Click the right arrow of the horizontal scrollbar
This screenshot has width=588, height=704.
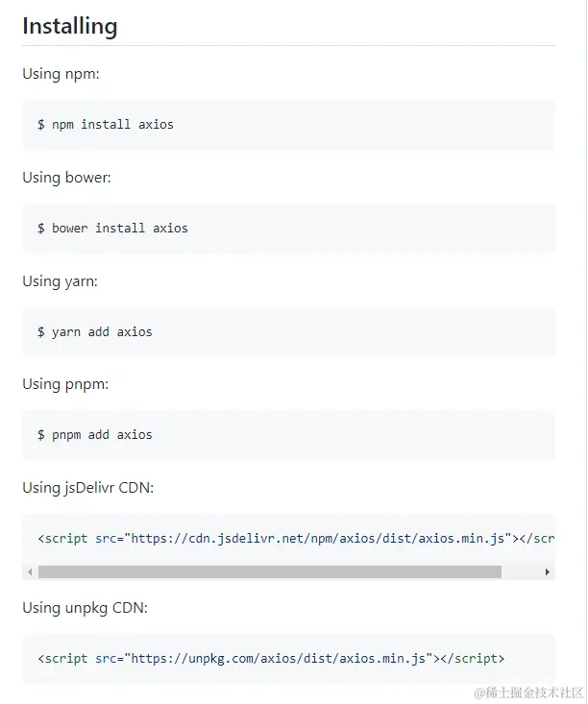(548, 571)
